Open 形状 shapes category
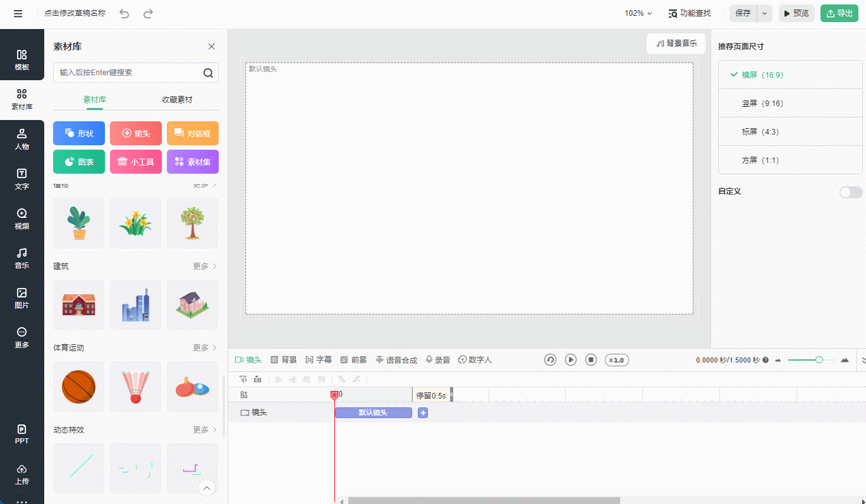The width and height of the screenshot is (866, 504). (x=79, y=133)
